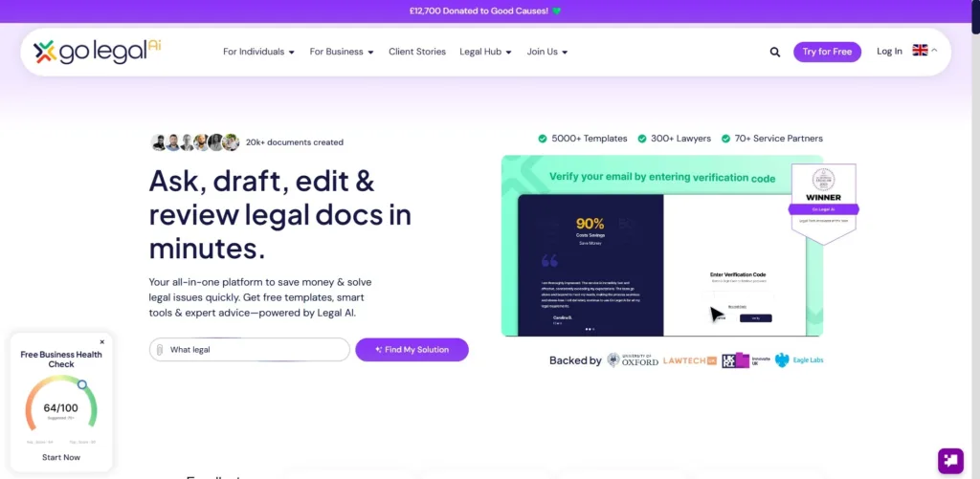The width and height of the screenshot is (980, 479).
Task: Expand the Join Us menu
Action: [x=547, y=52]
